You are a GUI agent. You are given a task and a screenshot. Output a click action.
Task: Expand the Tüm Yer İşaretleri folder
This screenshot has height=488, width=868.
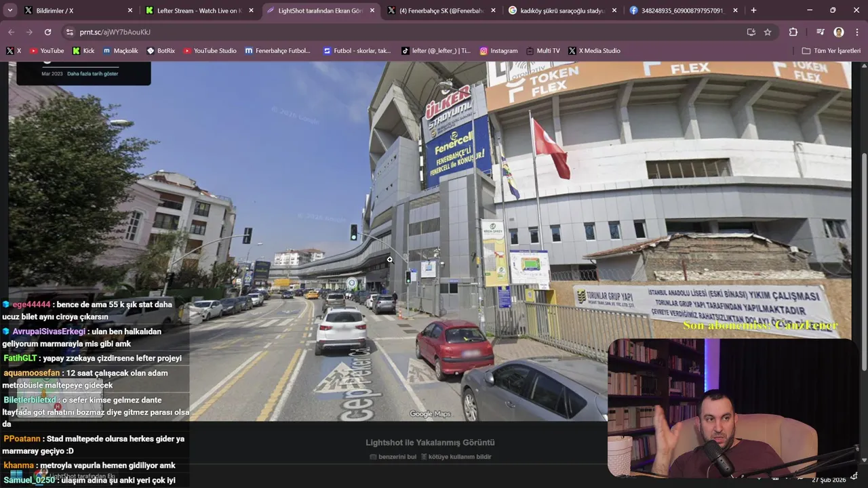[831, 51]
